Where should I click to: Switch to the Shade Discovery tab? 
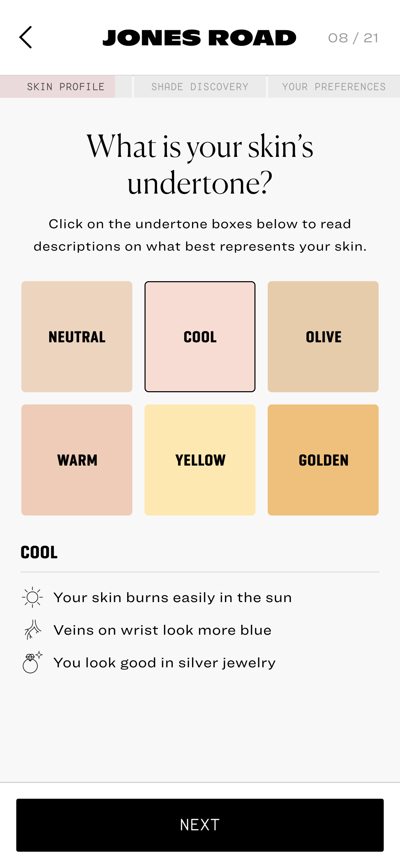(199, 87)
